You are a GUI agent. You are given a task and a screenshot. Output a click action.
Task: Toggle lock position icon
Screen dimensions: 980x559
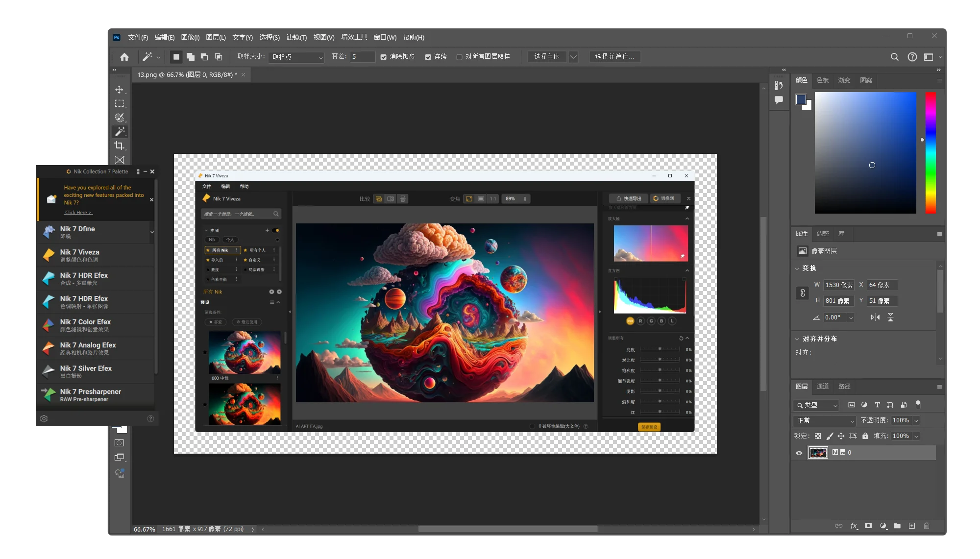click(x=841, y=436)
